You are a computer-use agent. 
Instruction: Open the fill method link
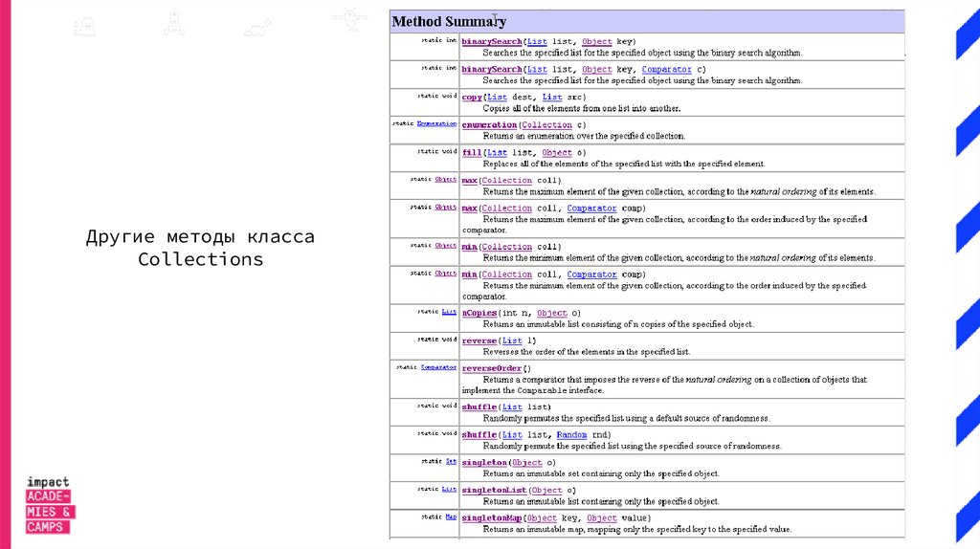click(x=472, y=152)
